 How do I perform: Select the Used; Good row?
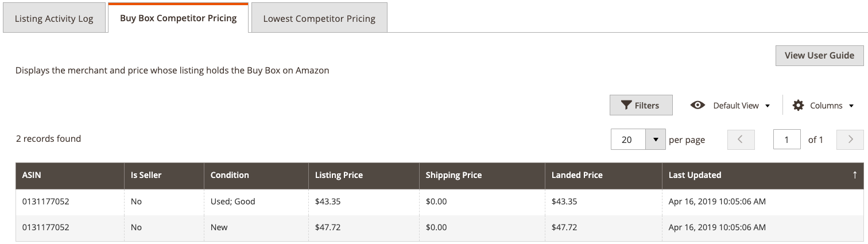point(440,202)
